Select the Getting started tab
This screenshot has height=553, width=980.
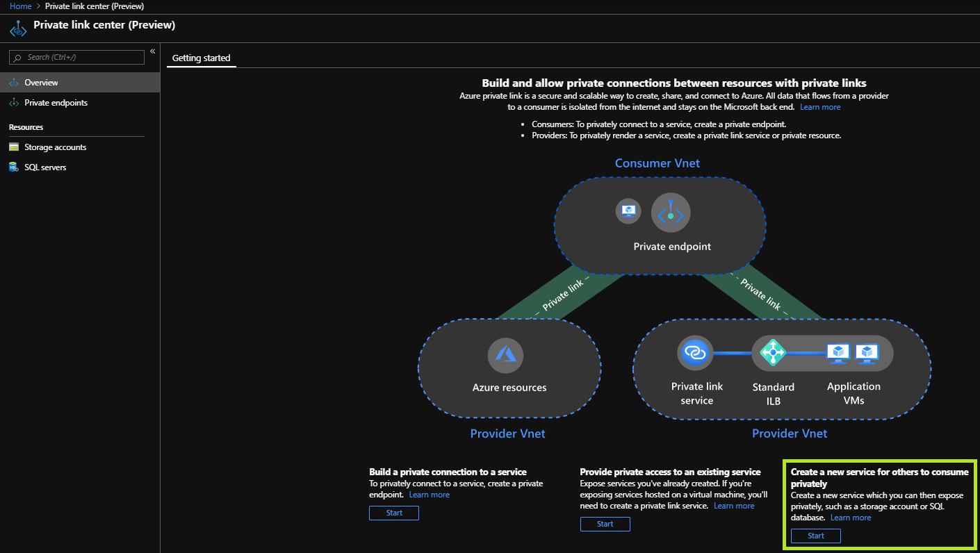(x=202, y=58)
